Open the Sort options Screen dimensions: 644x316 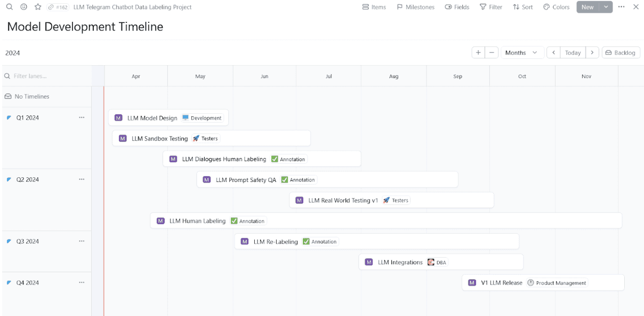[522, 7]
